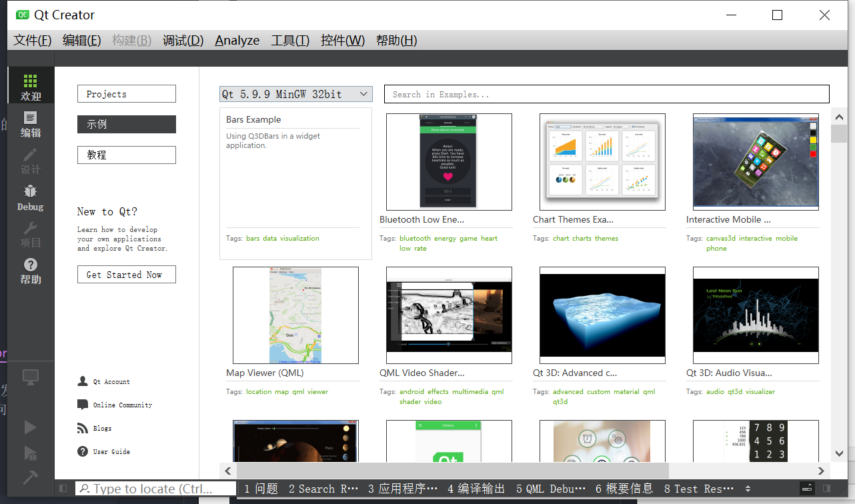The image size is (855, 504).
Task: Click the vertical scrollbar down arrow
Action: [839, 453]
